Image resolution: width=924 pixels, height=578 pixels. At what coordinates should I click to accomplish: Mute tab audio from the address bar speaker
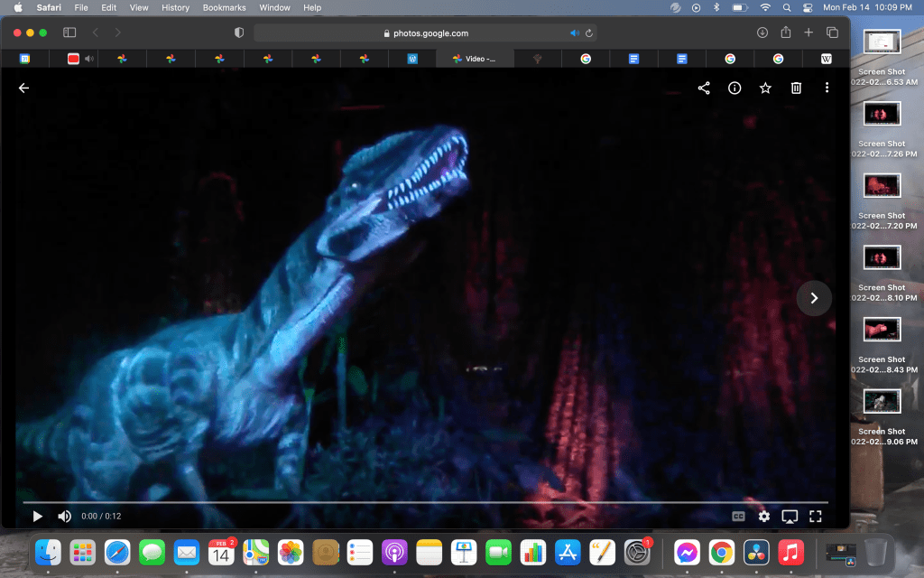click(575, 33)
